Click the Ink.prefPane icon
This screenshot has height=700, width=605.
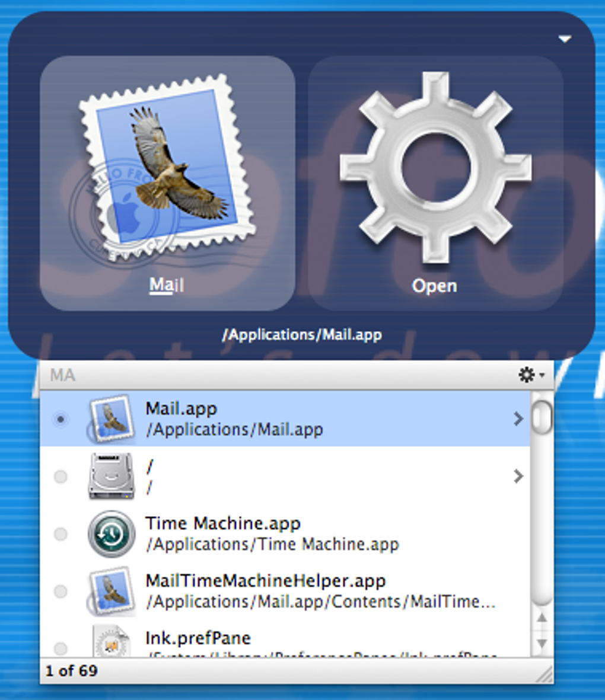[111, 641]
